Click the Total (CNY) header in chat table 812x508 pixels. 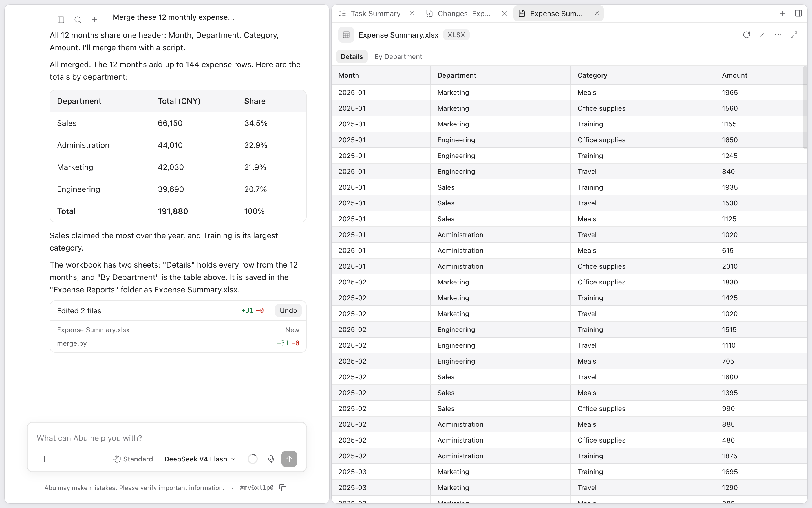[x=179, y=101]
